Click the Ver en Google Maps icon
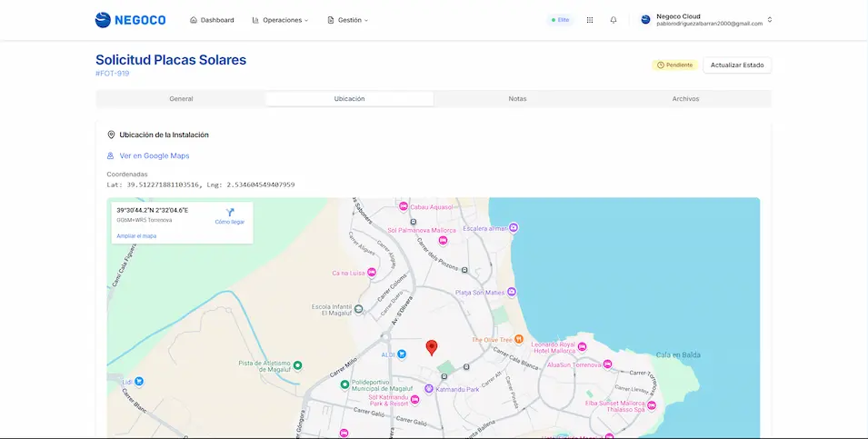Image resolution: width=868 pixels, height=439 pixels. [x=110, y=156]
